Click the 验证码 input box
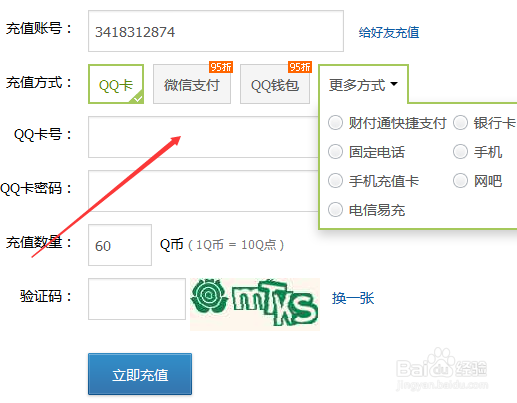The width and height of the screenshot is (517, 403). 137,299
